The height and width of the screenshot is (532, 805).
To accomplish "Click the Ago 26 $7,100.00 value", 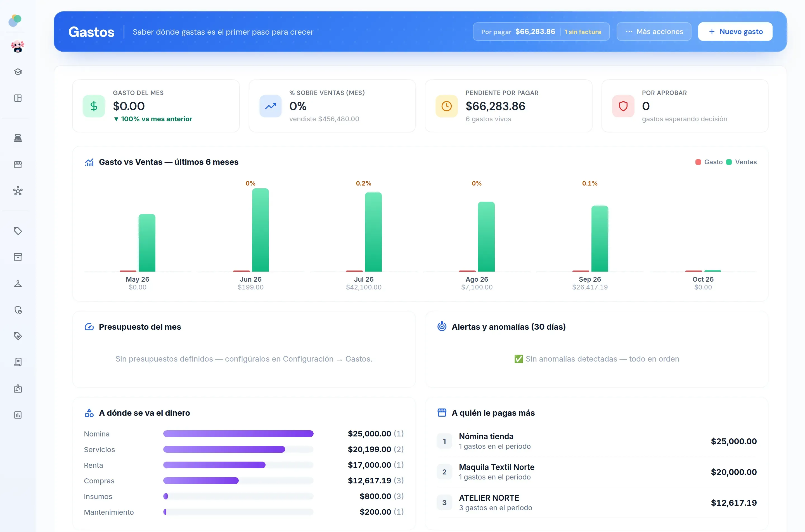I will (x=477, y=287).
